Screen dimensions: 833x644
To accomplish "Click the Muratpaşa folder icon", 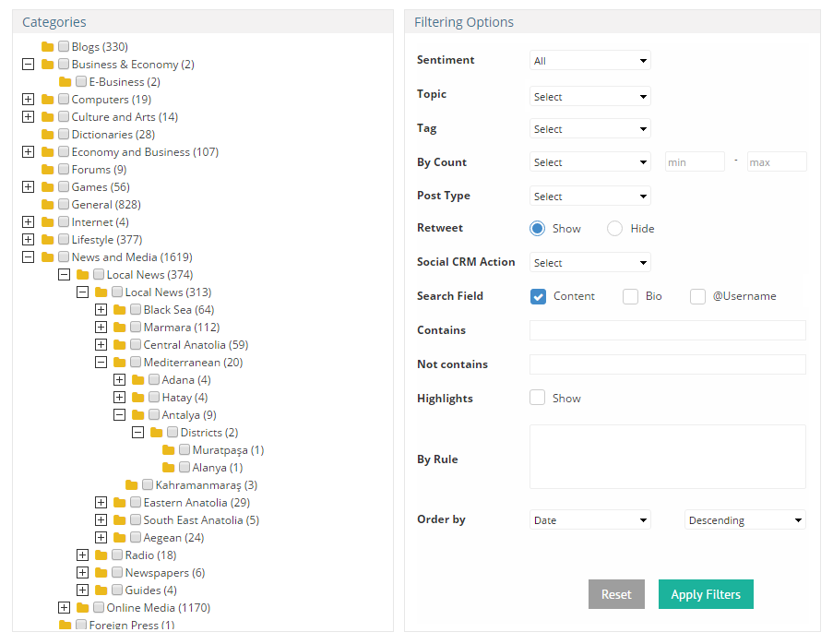I will pyautogui.click(x=169, y=450).
